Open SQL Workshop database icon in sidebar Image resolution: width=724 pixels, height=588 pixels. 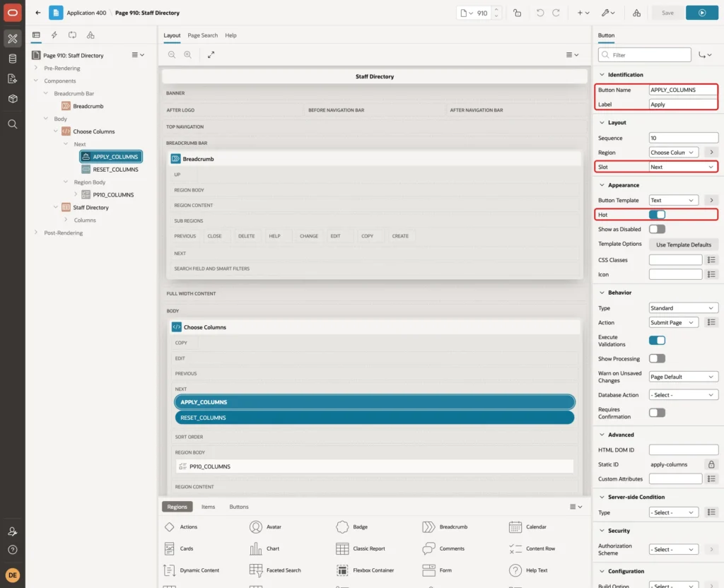click(x=13, y=59)
